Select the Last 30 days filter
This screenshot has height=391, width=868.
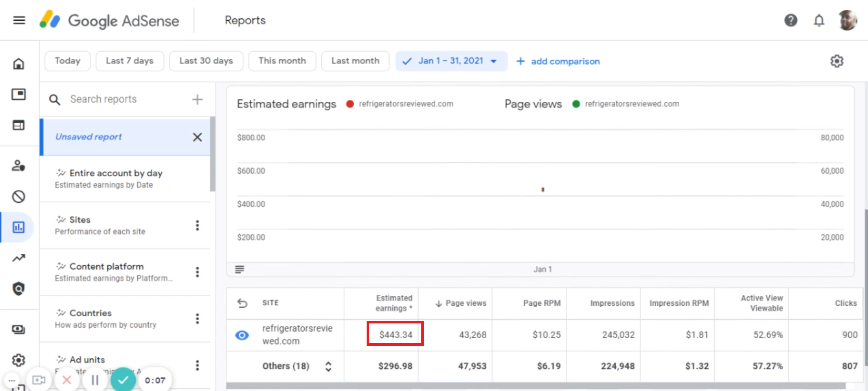pos(206,61)
